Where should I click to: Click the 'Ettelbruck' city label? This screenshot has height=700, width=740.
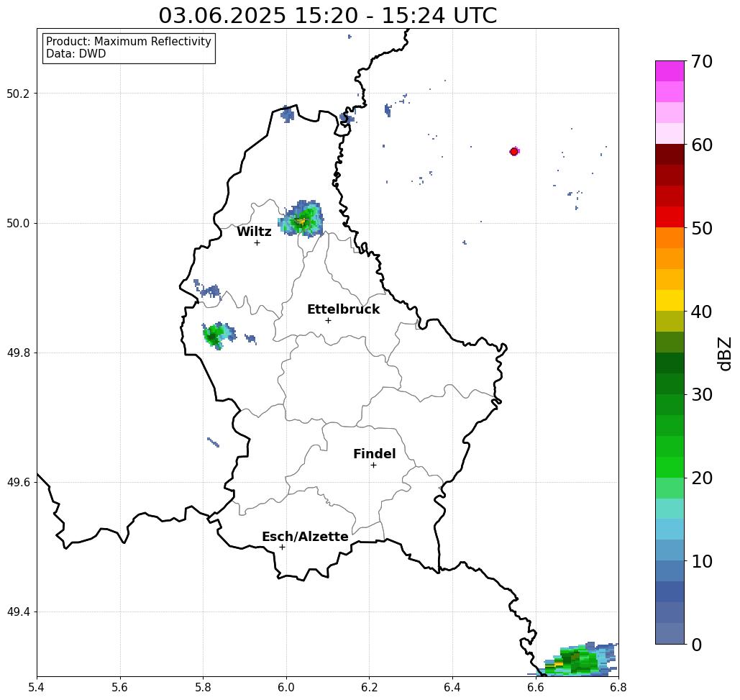pyautogui.click(x=343, y=309)
